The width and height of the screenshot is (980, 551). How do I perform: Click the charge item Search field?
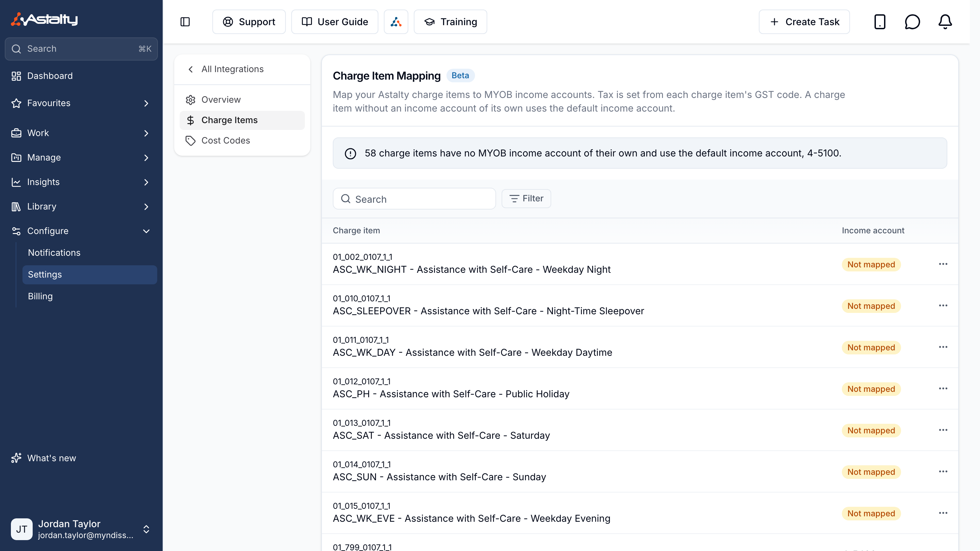(414, 199)
